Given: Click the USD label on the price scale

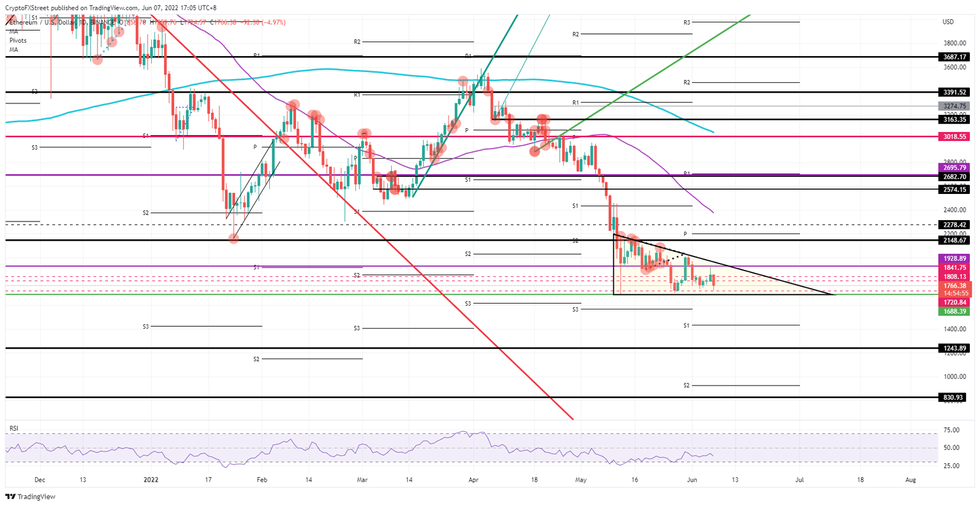Looking at the screenshot, I should pos(948,21).
